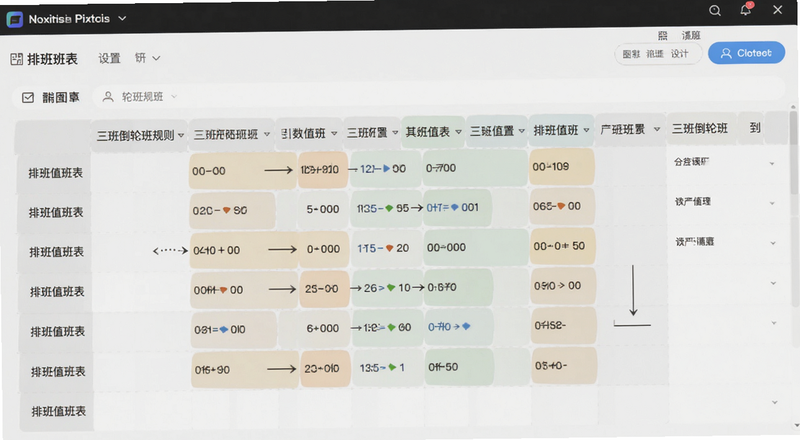Select the 0410+00 shift cell

[243, 250]
